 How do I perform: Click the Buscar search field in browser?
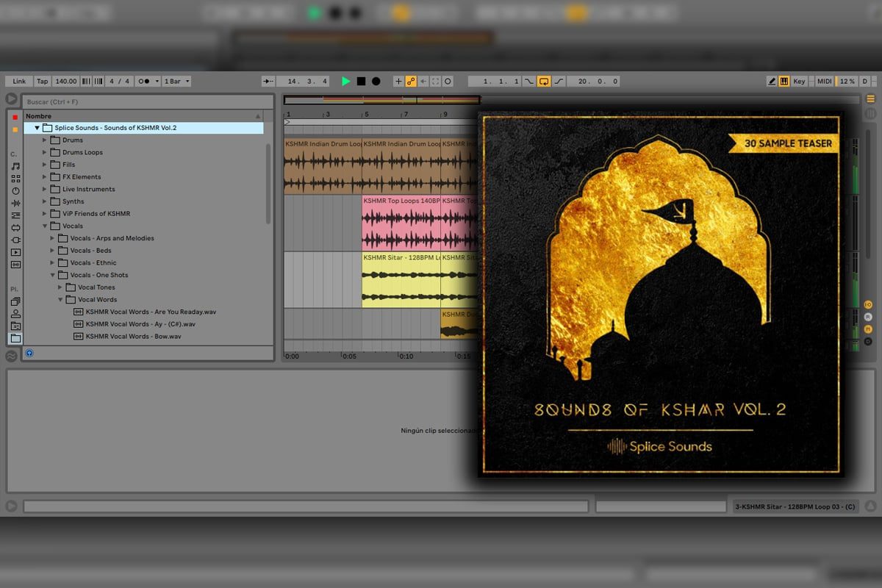[148, 101]
